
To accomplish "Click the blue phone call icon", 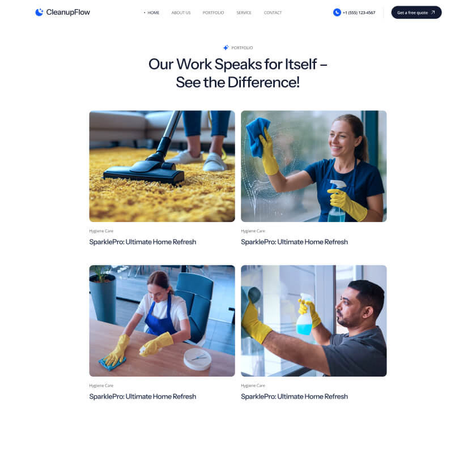I will [337, 12].
